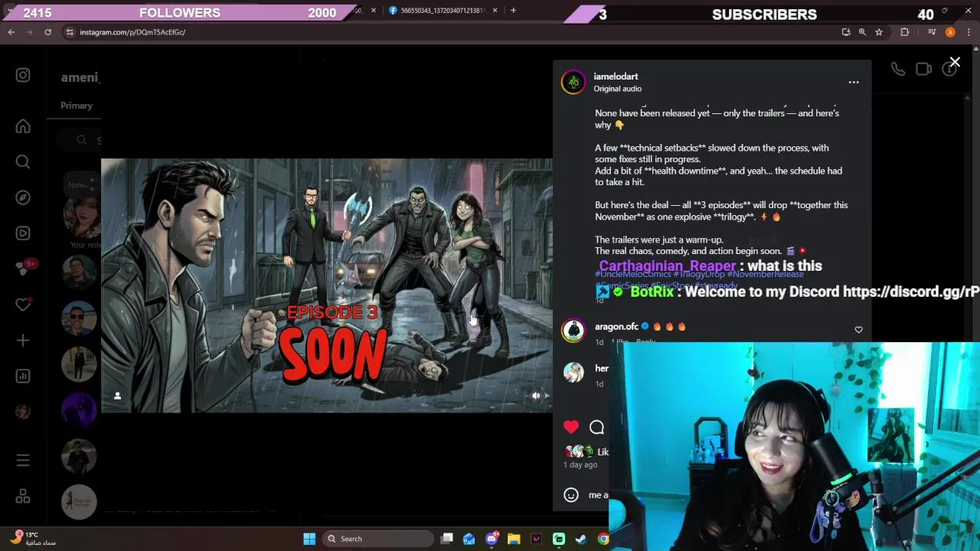Open ameni_ account switcher heading
The height and width of the screenshot is (551, 980).
tap(81, 77)
